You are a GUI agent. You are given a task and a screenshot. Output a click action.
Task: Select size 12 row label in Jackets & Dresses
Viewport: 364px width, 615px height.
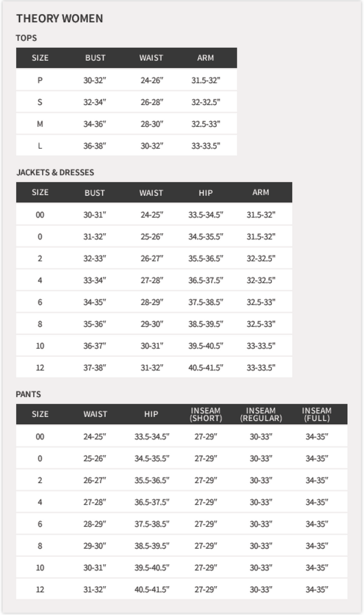40,368
